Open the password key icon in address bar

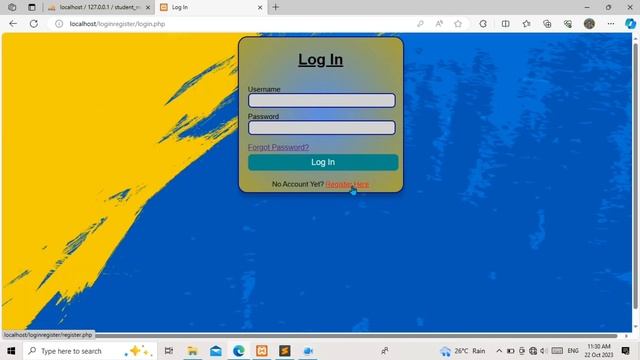(x=420, y=24)
